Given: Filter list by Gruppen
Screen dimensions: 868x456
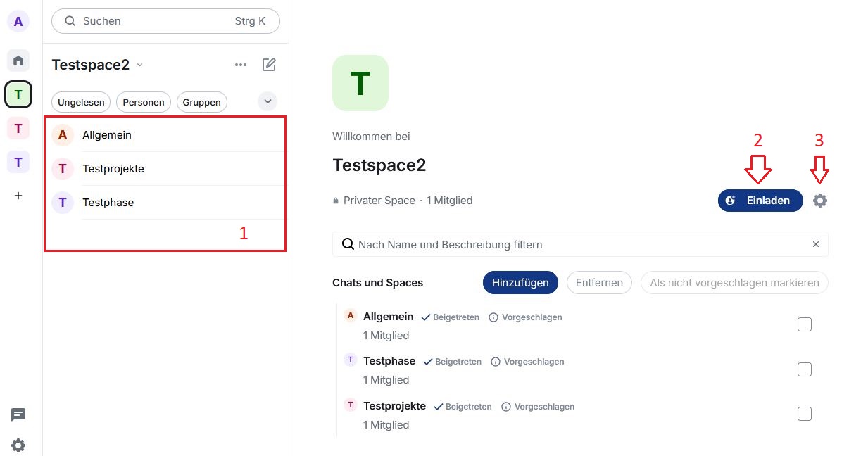Looking at the screenshot, I should coord(202,102).
